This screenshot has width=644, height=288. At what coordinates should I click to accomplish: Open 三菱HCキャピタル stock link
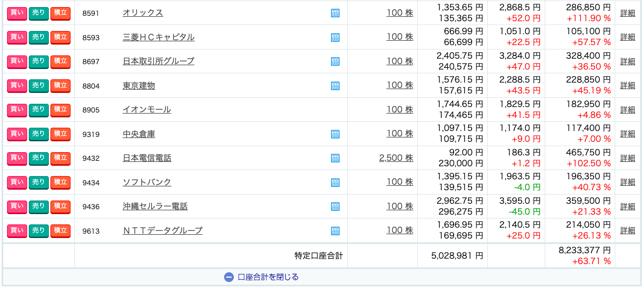(158, 37)
